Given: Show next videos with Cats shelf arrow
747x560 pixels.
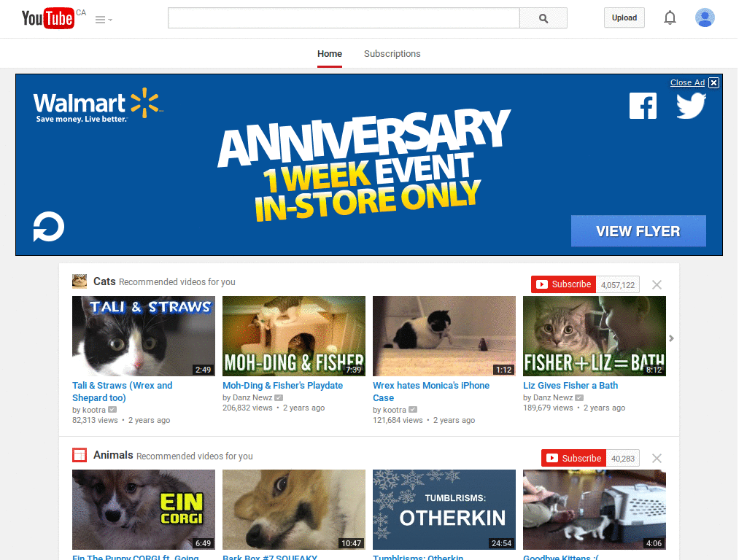Looking at the screenshot, I should (671, 338).
